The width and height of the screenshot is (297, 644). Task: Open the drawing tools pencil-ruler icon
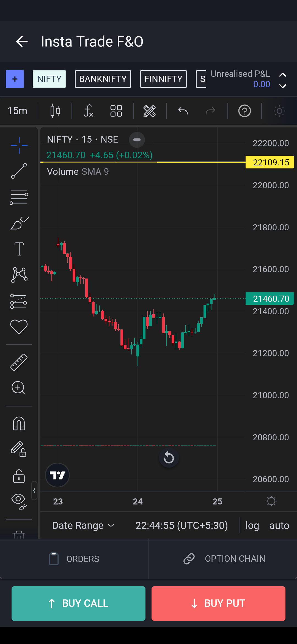pos(150,111)
